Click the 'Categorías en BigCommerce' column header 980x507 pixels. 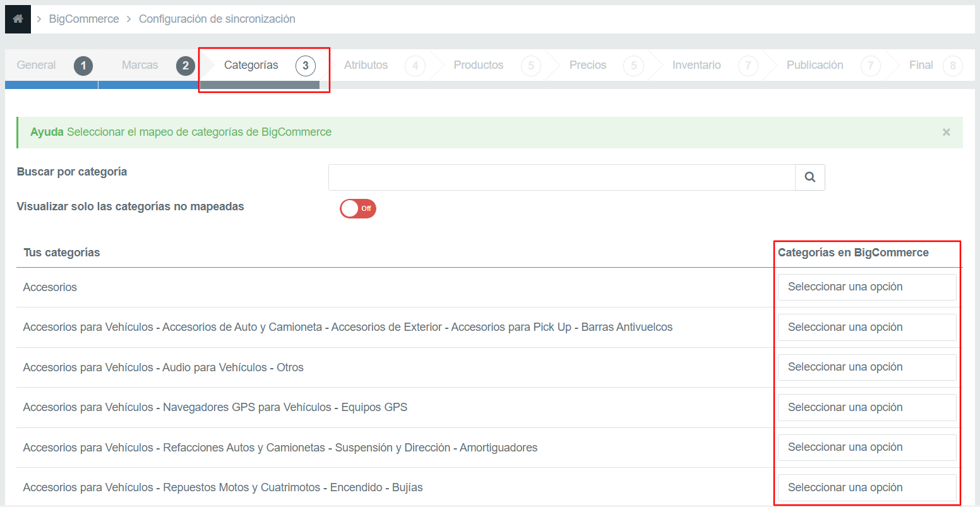pyautogui.click(x=853, y=253)
